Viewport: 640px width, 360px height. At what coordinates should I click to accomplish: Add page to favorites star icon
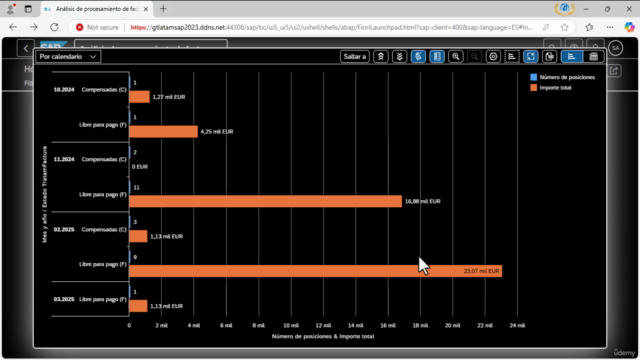pos(564,27)
